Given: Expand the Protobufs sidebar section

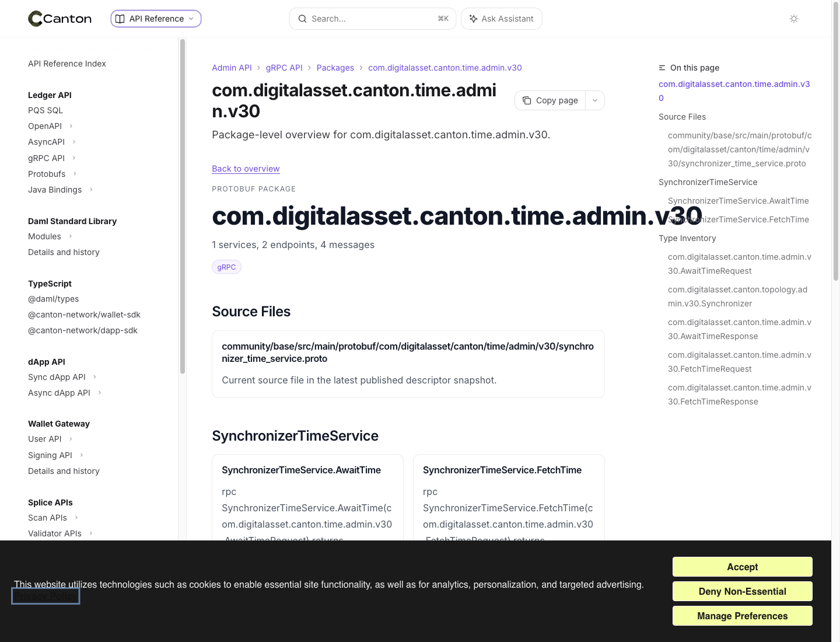Looking at the screenshot, I should 75,173.
